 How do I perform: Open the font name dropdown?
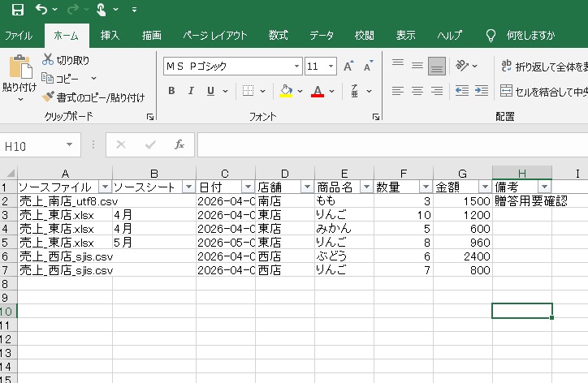(296, 67)
